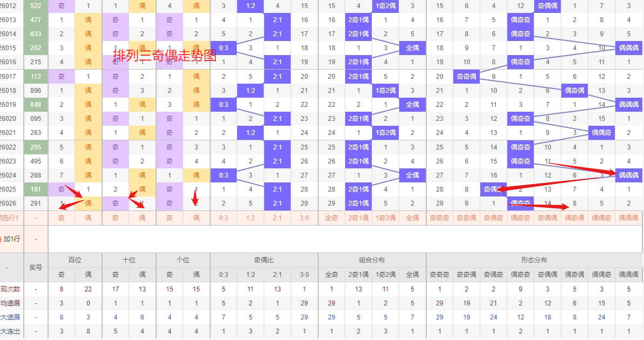Add one more preselect row via 加1行

[11, 239]
